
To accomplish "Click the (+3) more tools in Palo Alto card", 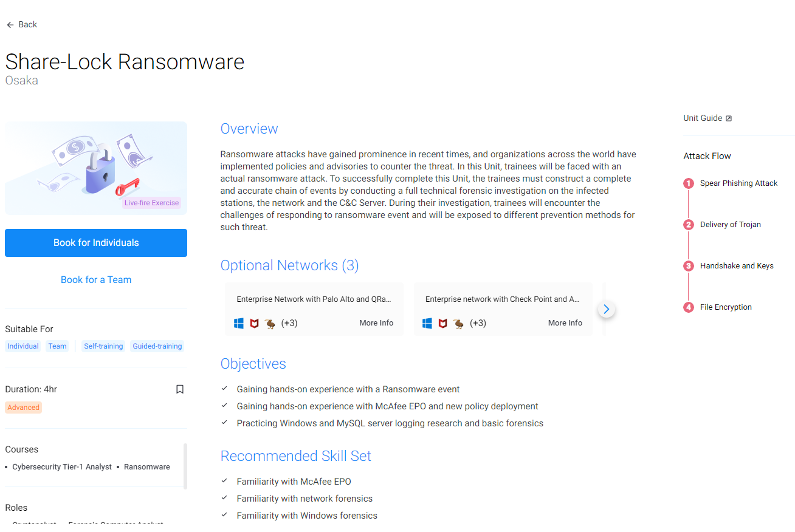I will pos(289,323).
